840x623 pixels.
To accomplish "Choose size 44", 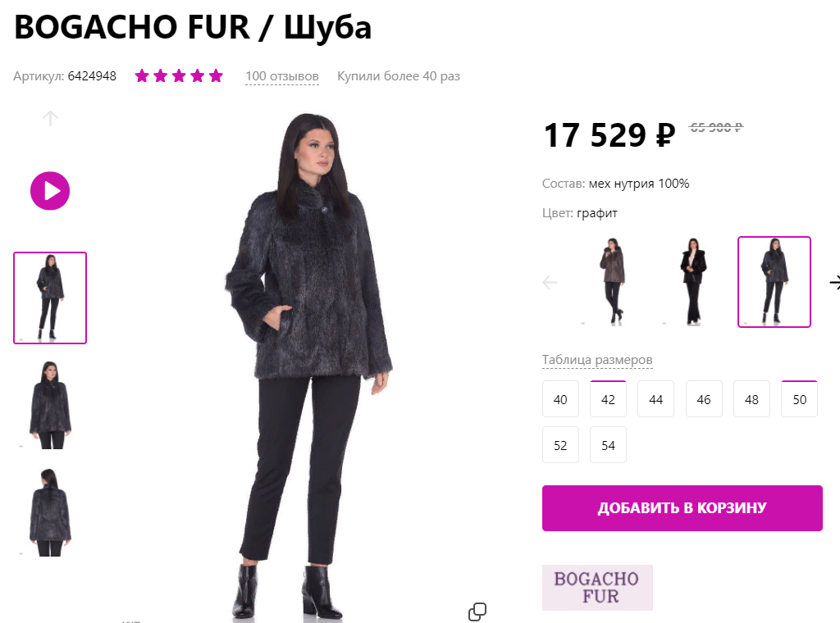I will [x=655, y=399].
